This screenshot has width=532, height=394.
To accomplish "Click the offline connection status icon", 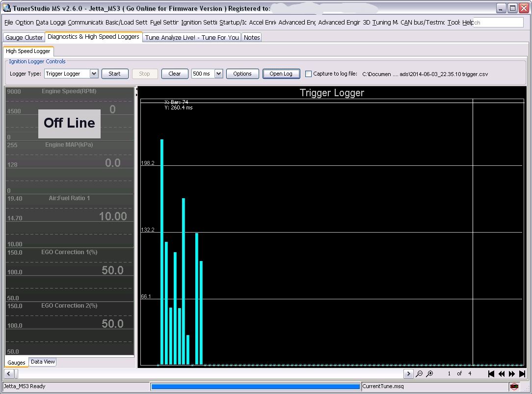I will click(514, 387).
